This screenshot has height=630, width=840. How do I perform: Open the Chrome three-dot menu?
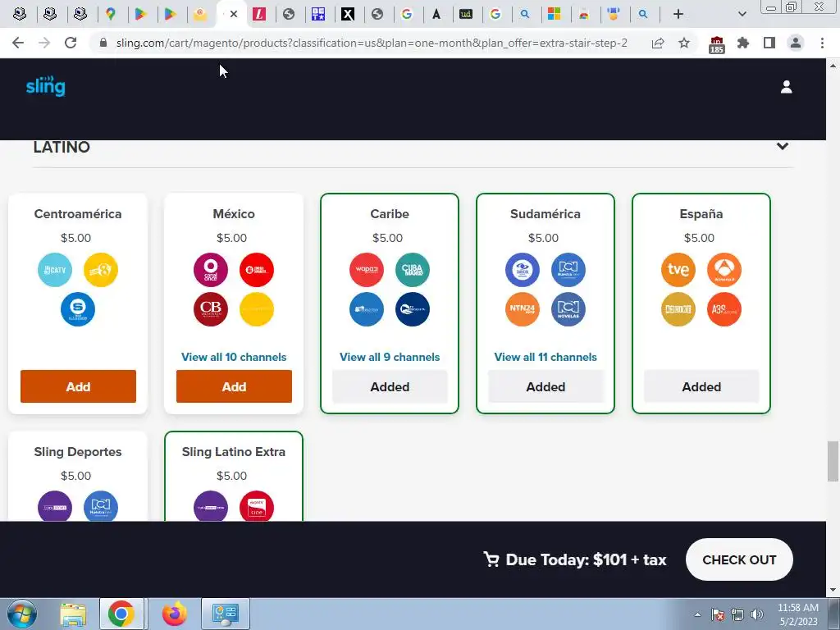tap(822, 43)
